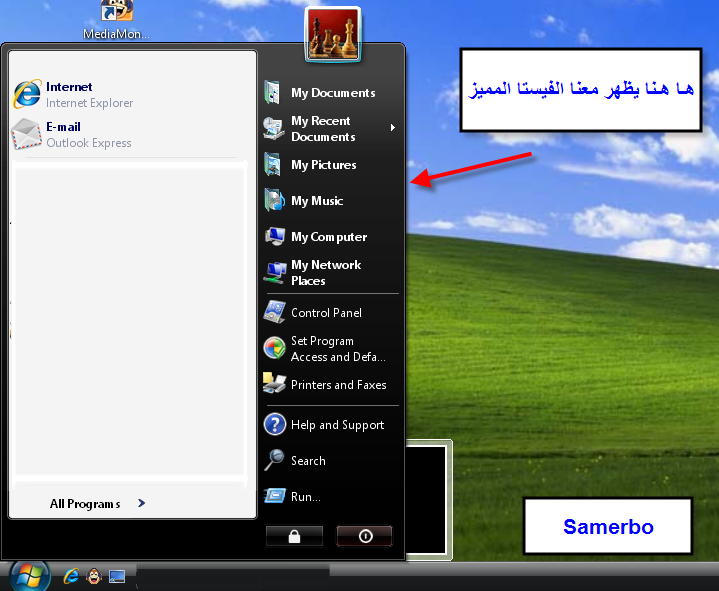Open All Programs menu label
Screen dimensions: 719x591
[x=85, y=504]
